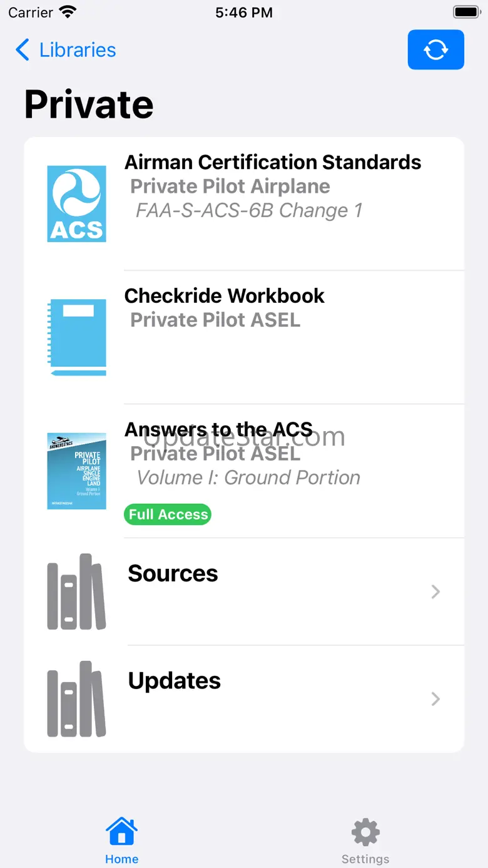This screenshot has width=488, height=868.
Task: Tap the Home house icon
Action: click(121, 832)
